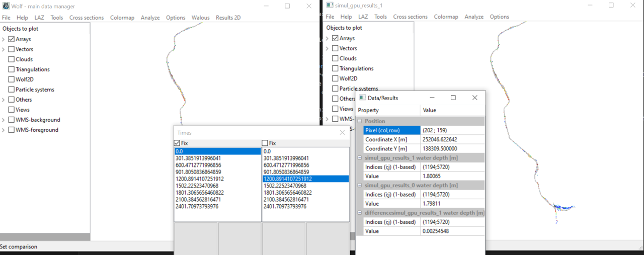Expand the Arrays tree node in main manager

point(4,39)
